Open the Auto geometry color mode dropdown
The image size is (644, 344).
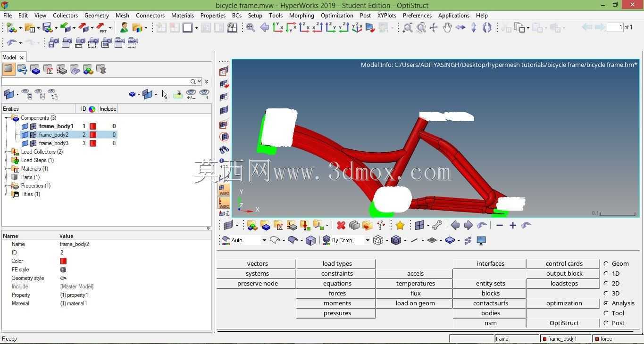coord(264,241)
